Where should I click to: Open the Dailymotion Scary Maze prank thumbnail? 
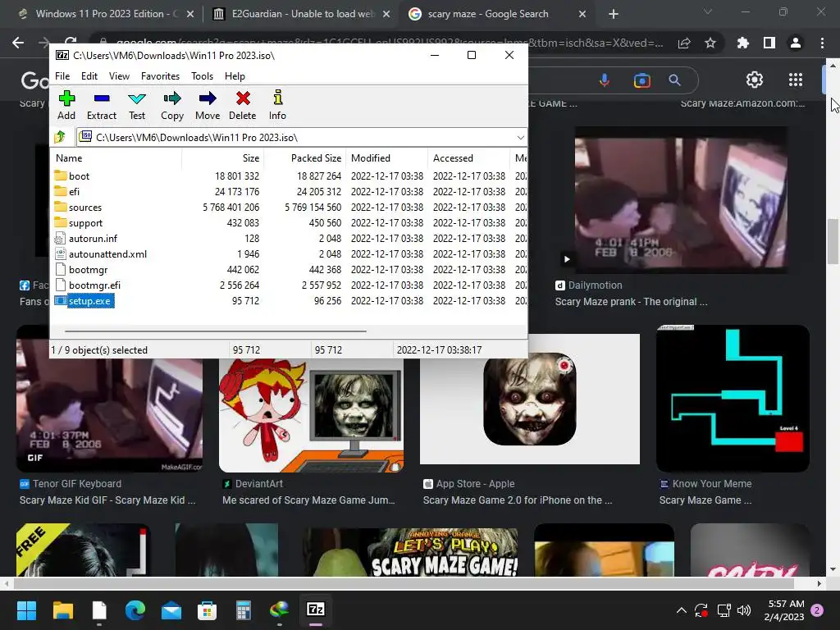tap(681, 200)
